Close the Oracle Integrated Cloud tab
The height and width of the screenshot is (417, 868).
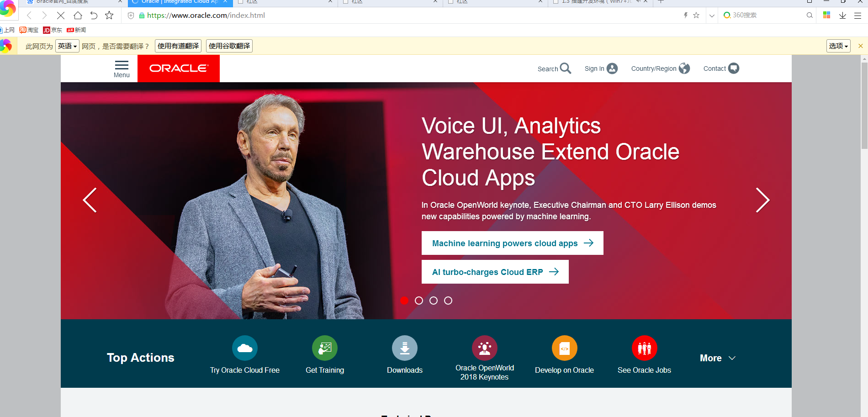225,2
